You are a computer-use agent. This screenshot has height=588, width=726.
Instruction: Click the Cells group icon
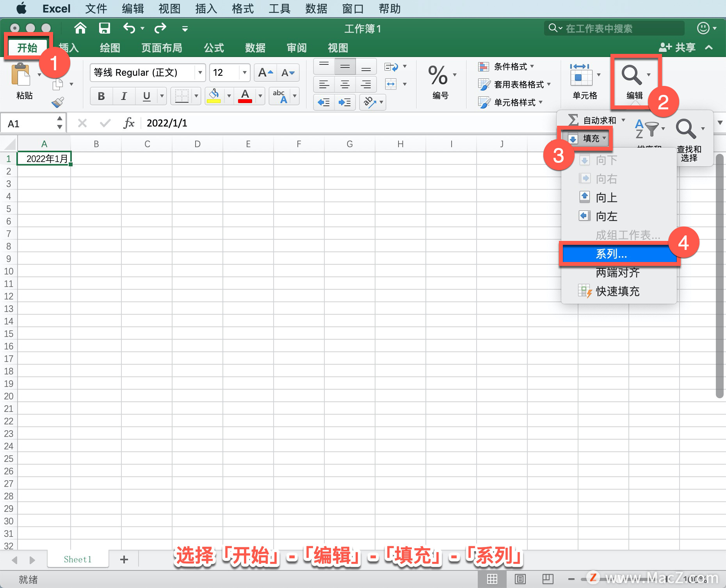pos(581,75)
